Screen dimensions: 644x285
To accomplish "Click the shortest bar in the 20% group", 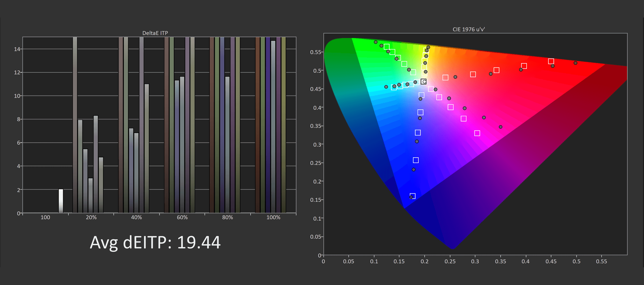I will [x=90, y=195].
